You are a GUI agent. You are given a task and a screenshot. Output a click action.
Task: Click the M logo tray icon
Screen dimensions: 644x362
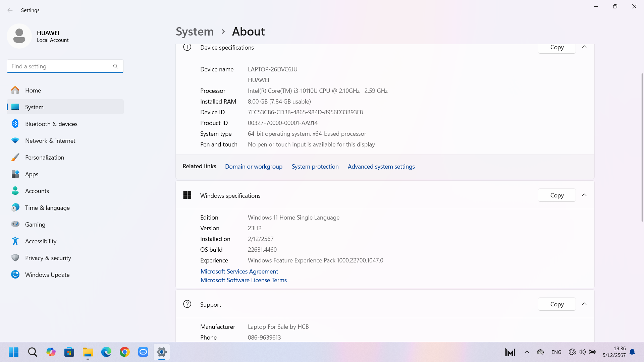[x=510, y=352]
